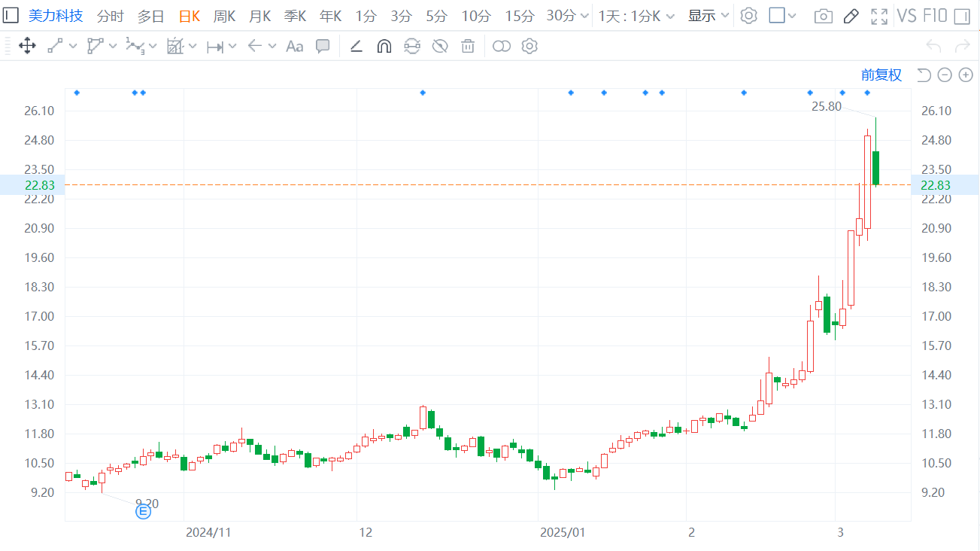This screenshot has height=551, width=980.
Task: Click the 22.83 price tag on right axis
Action: pos(945,185)
